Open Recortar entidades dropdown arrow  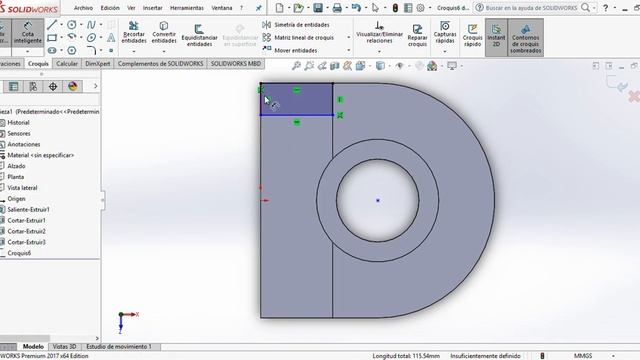coord(134,52)
